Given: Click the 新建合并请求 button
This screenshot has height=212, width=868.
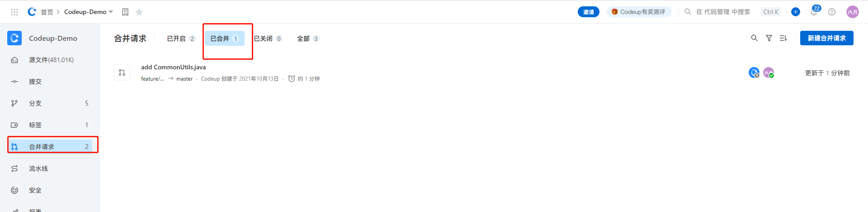Looking at the screenshot, I should tap(826, 38).
